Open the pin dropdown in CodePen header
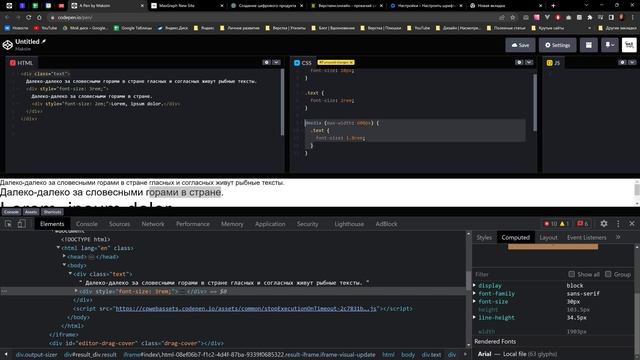 click(610, 45)
